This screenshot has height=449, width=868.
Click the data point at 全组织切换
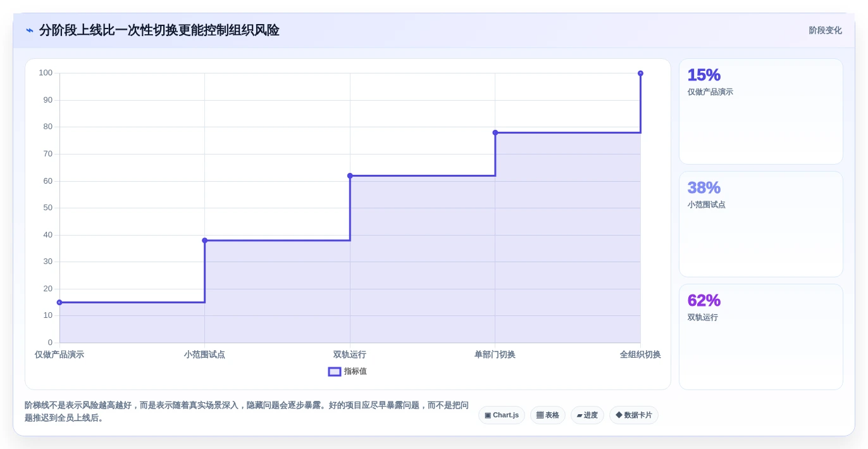click(x=640, y=73)
